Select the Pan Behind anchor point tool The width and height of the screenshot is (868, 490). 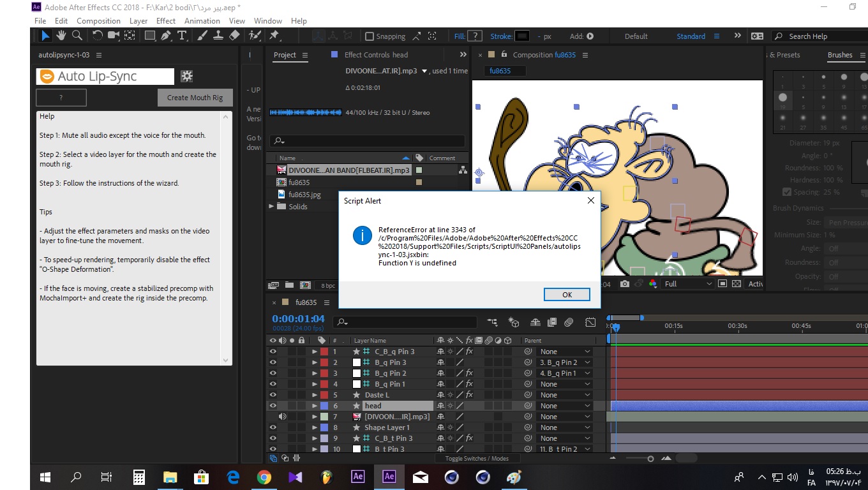click(x=128, y=36)
